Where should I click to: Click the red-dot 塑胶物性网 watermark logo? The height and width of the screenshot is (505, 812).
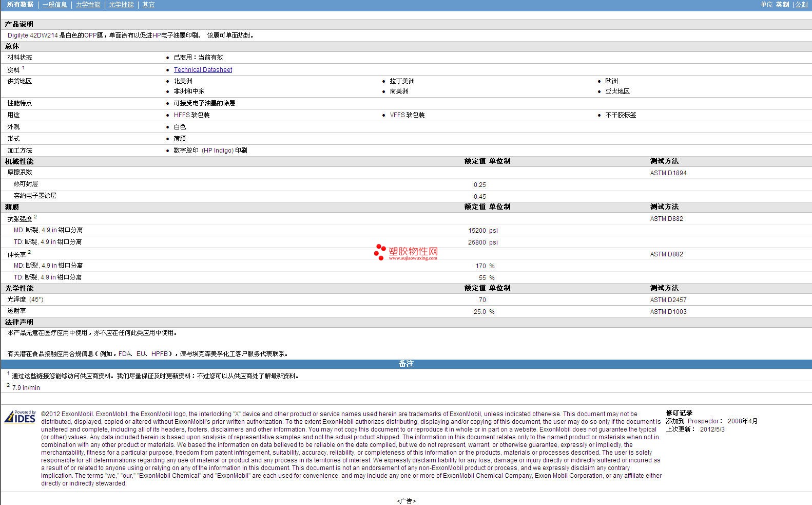(x=406, y=252)
